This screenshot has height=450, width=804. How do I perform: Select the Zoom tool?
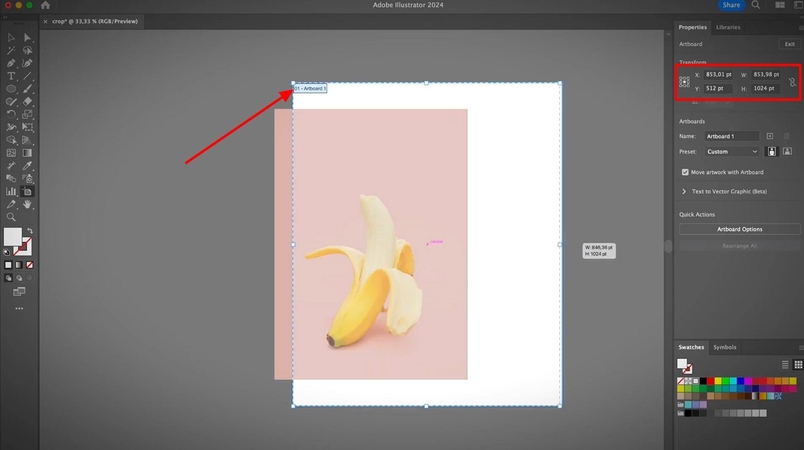coord(11,217)
